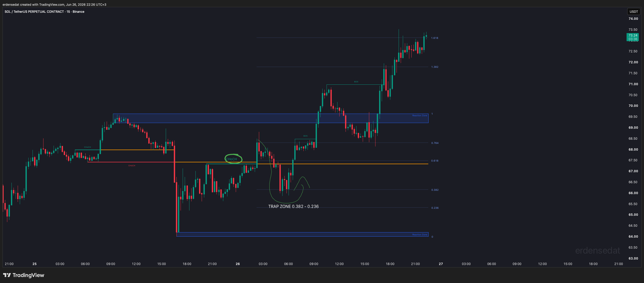The height and width of the screenshot is (283, 644).
Task: Select the upper BOS label near 71.00
Action: 356,82
